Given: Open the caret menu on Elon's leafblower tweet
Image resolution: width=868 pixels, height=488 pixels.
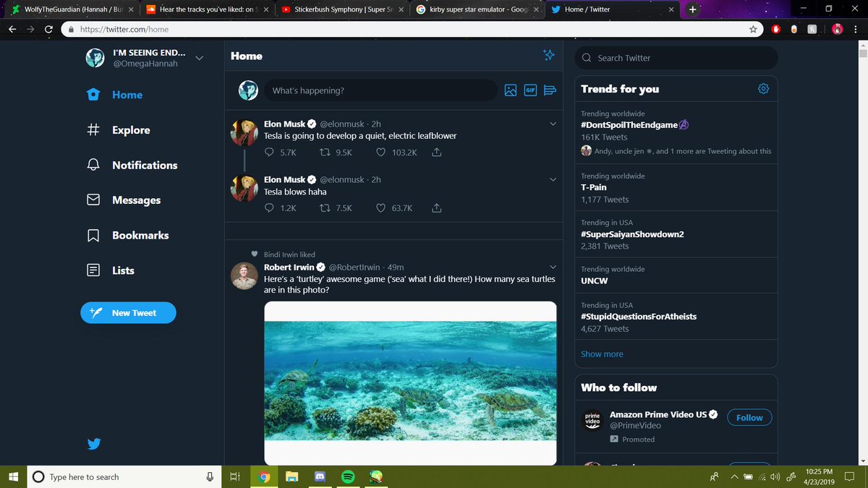Looking at the screenshot, I should (553, 124).
